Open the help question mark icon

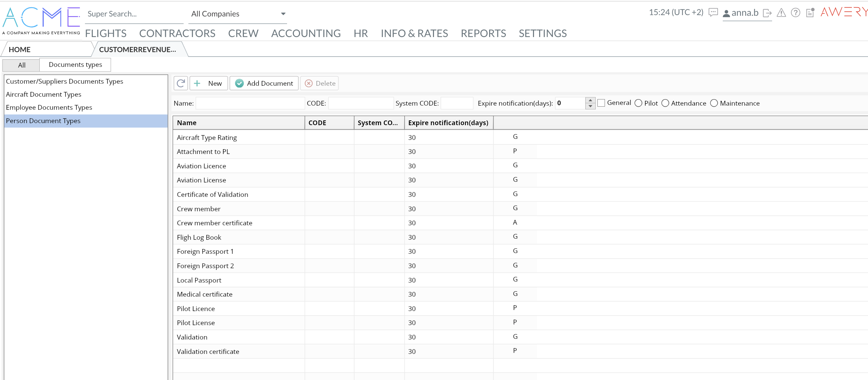pos(795,13)
